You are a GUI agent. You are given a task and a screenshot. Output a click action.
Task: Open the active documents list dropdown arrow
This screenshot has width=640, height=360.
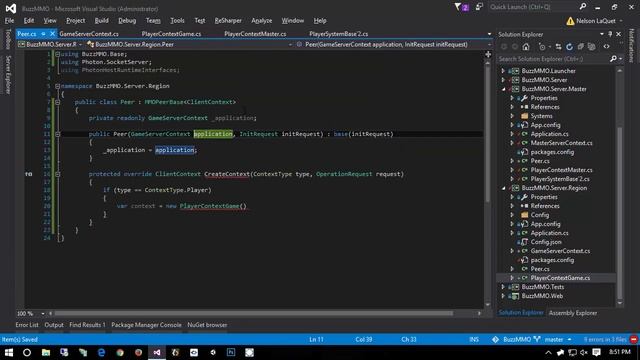tap(489, 34)
